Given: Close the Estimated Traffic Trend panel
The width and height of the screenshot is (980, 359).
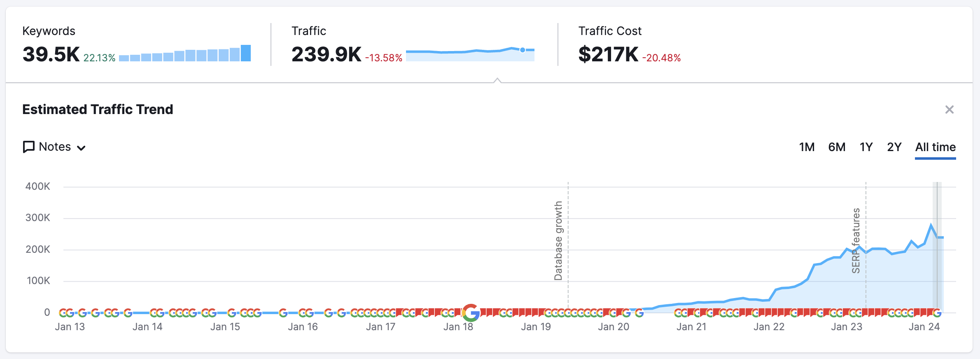Looking at the screenshot, I should [949, 110].
